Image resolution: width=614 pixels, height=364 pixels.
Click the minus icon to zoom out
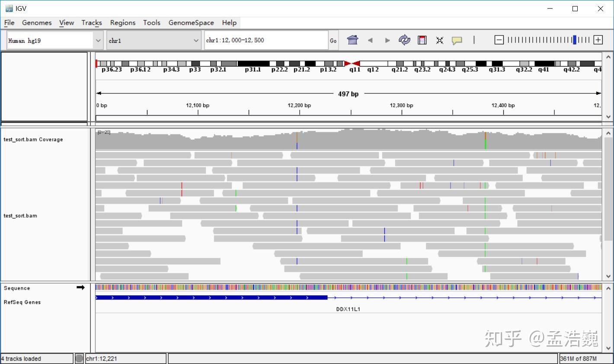(499, 39)
